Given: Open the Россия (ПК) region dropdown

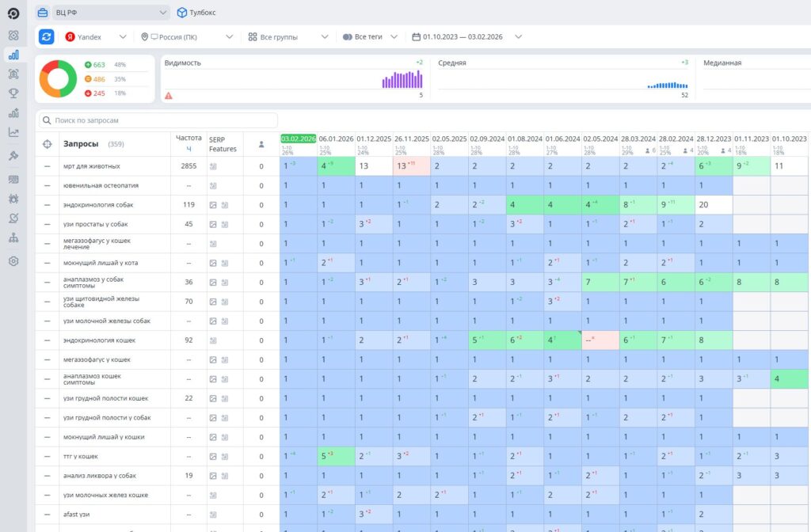Looking at the screenshot, I should (187, 36).
